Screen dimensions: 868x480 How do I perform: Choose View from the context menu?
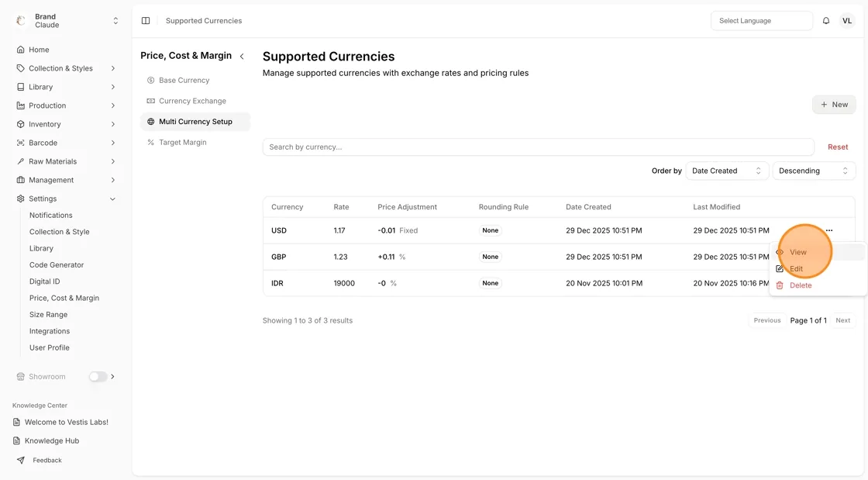(818, 252)
